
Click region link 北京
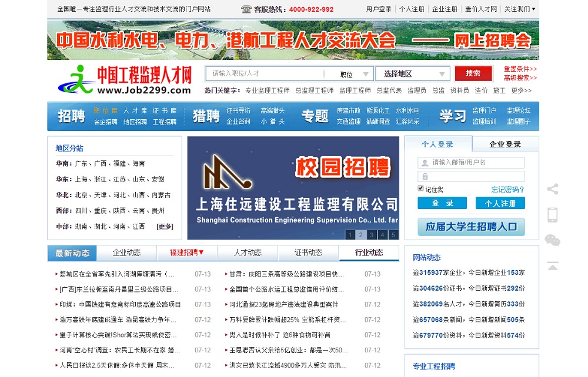(x=81, y=195)
